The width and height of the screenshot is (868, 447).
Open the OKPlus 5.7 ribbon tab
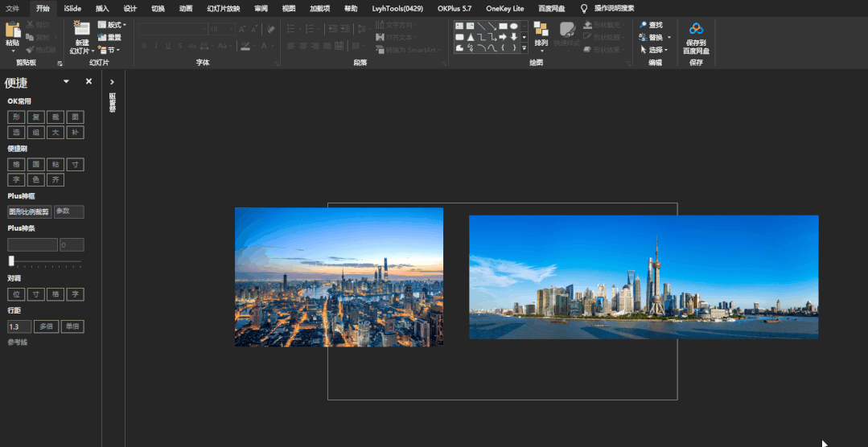click(x=455, y=8)
